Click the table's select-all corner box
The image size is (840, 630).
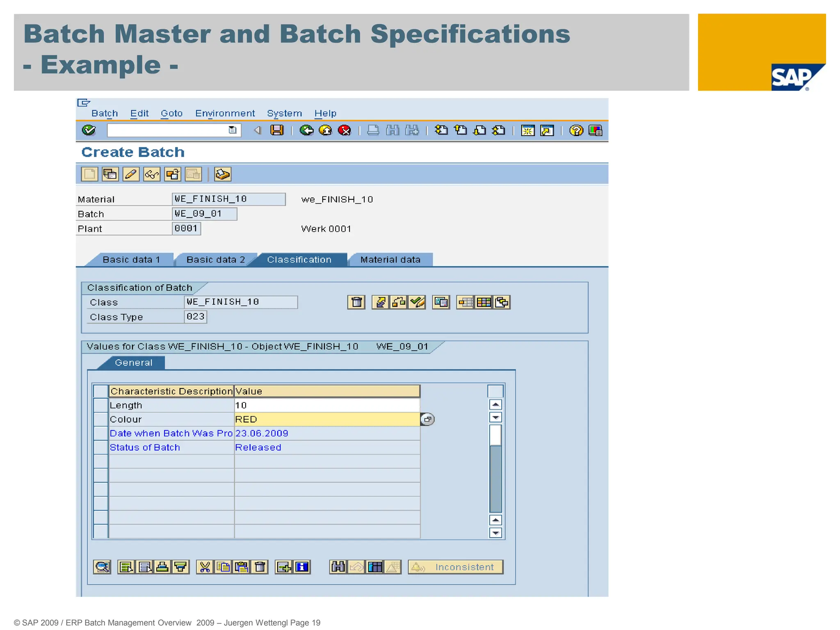tap(100, 391)
